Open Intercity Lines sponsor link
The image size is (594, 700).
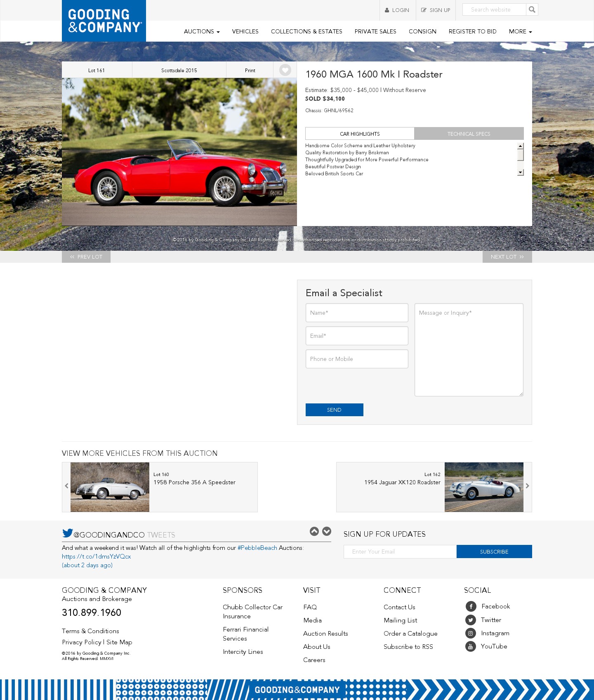click(243, 652)
